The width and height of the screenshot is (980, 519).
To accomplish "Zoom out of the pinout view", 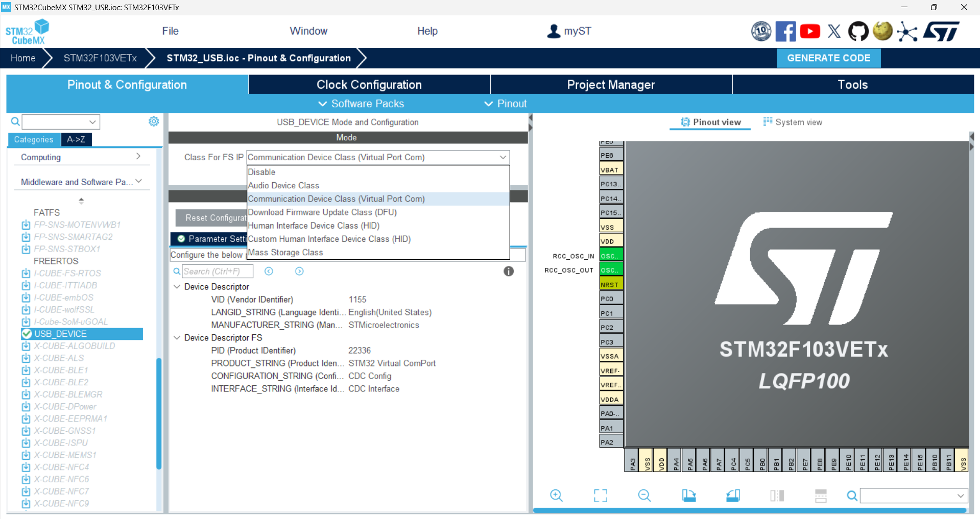I will click(644, 495).
